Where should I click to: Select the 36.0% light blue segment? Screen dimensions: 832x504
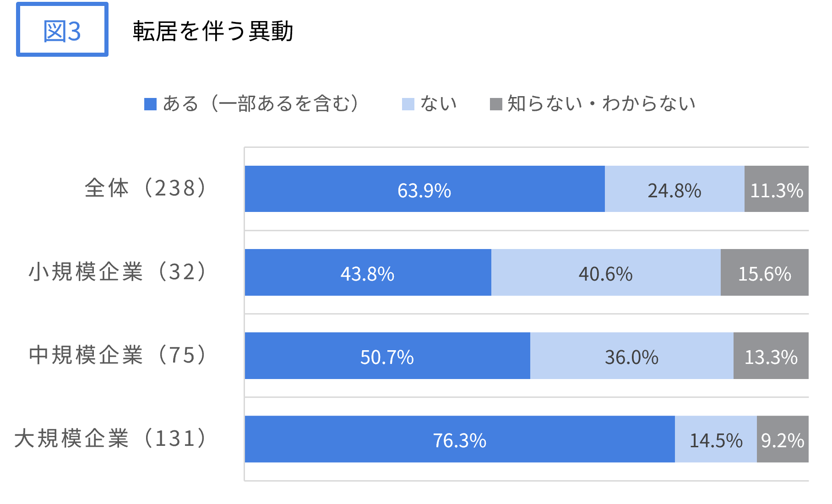631,356
